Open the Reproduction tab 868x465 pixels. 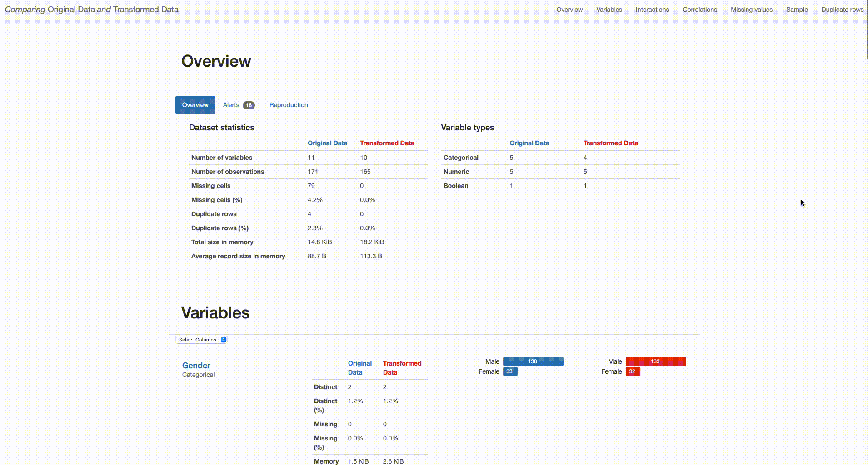[x=289, y=105]
